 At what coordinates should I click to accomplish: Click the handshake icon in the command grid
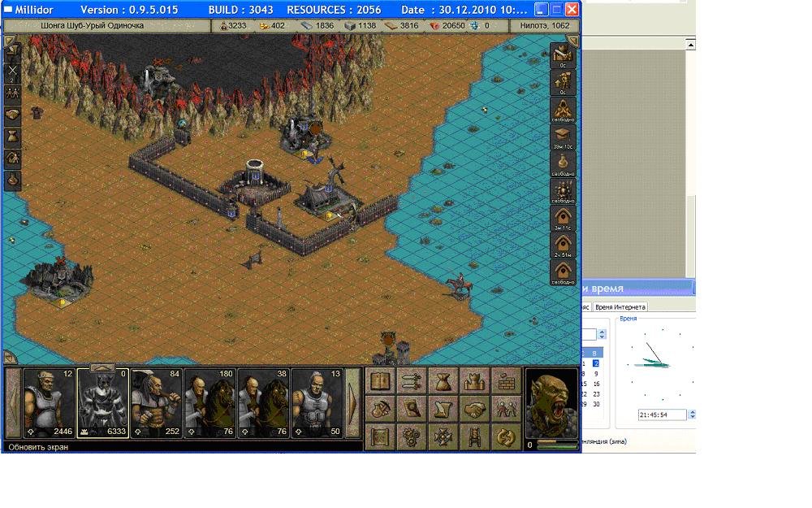coord(474,409)
